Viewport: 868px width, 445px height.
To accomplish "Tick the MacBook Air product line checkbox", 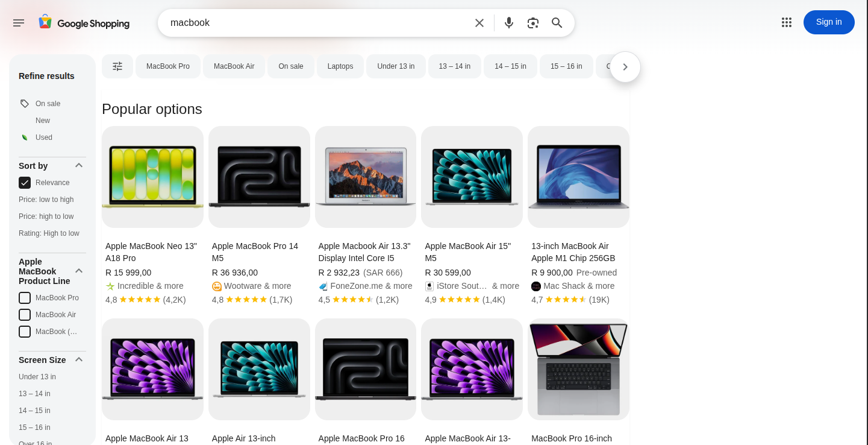I will click(x=25, y=315).
